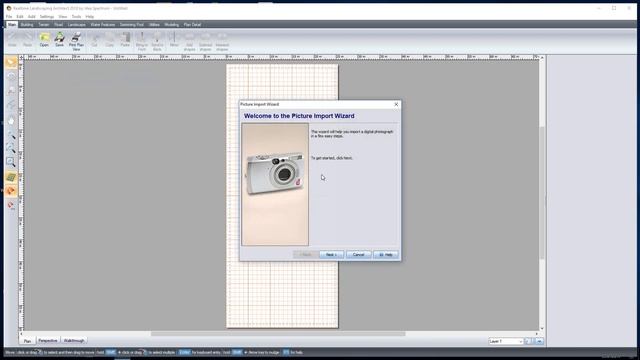This screenshot has height=360, width=640.
Task: Click the Bring to Front icon
Action: pos(142,42)
